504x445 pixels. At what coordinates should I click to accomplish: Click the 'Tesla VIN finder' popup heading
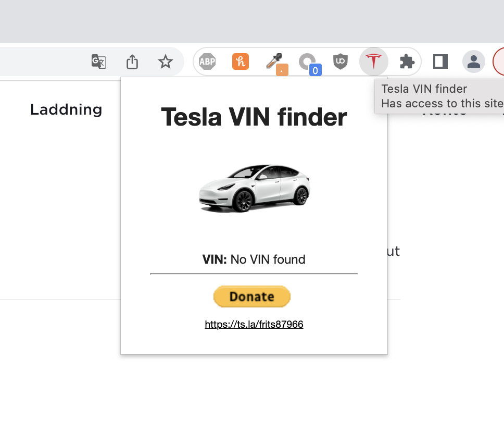(x=254, y=117)
